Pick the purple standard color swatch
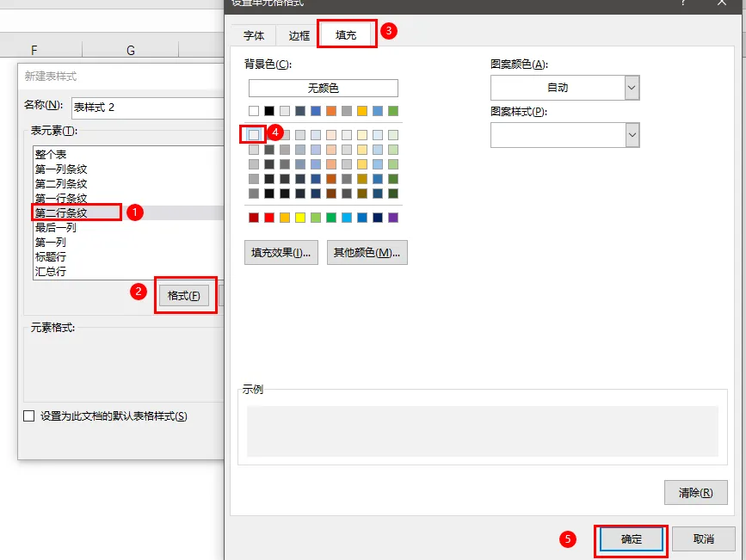Viewport: 746px width, 560px height. (393, 218)
